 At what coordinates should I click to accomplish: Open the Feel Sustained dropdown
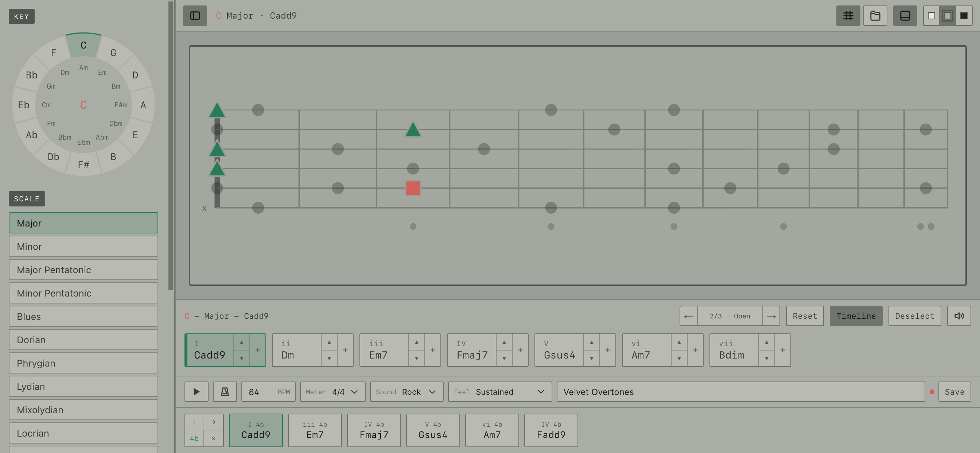(x=500, y=392)
